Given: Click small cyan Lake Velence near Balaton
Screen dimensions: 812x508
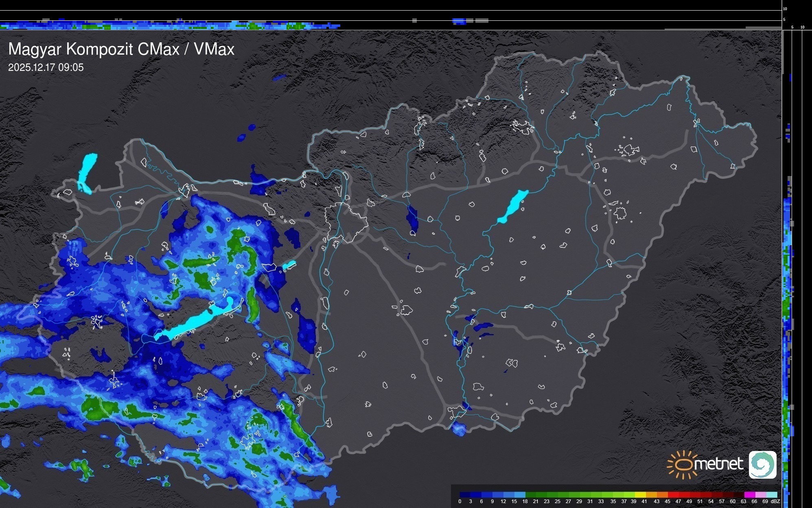Looking at the screenshot, I should coord(289,265).
